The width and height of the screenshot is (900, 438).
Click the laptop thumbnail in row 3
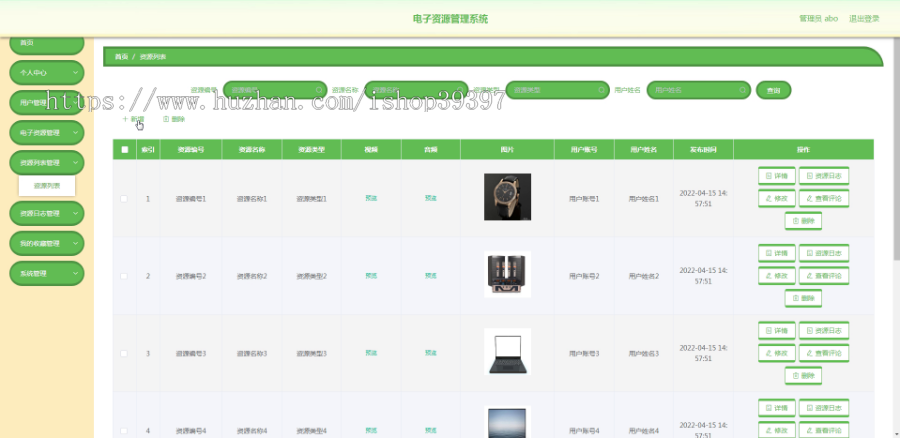coord(507,352)
